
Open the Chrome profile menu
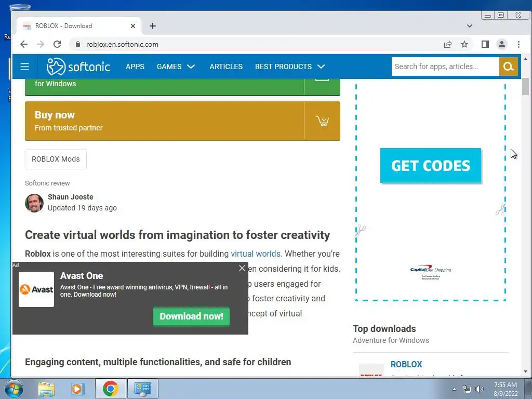tap(502, 44)
